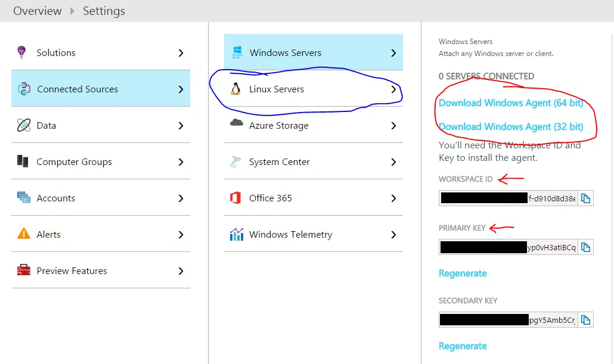
Task: Select Windows Telemetry source
Action: tap(314, 234)
